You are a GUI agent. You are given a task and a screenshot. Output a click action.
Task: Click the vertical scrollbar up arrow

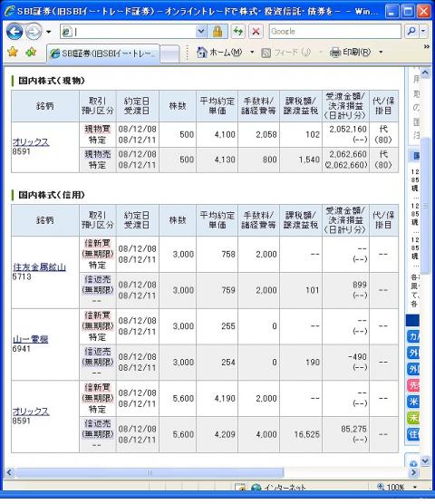425,73
